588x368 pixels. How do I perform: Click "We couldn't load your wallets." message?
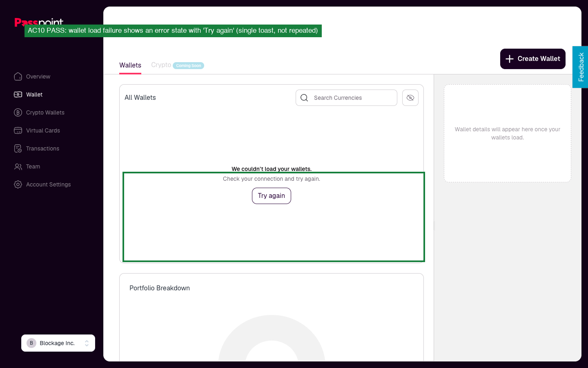click(272, 169)
